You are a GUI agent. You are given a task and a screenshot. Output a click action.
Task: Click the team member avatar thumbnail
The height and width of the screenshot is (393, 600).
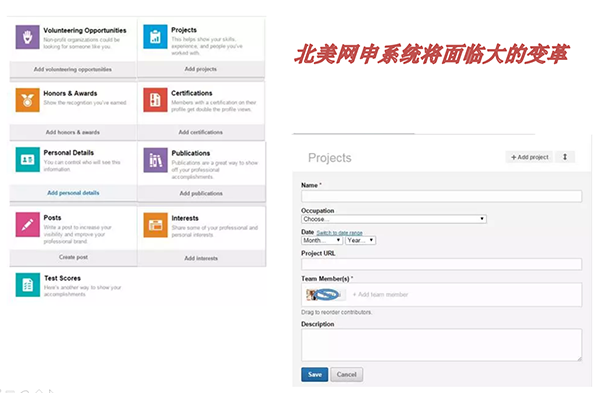click(x=311, y=294)
